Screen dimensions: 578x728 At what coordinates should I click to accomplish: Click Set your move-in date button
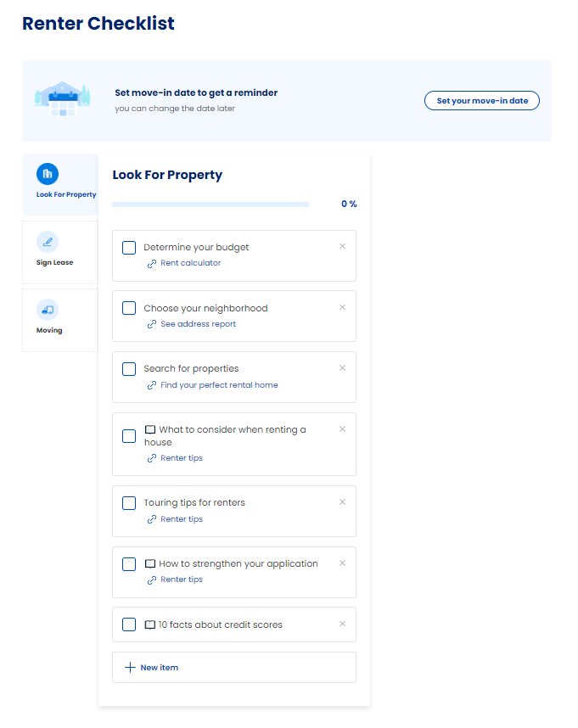coord(482,101)
